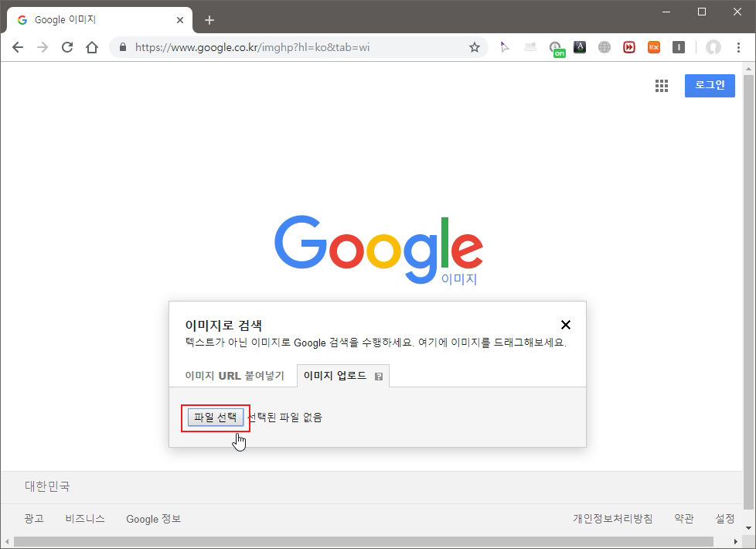Open the 약관 footer link
This screenshot has height=549, width=756.
[x=683, y=519]
